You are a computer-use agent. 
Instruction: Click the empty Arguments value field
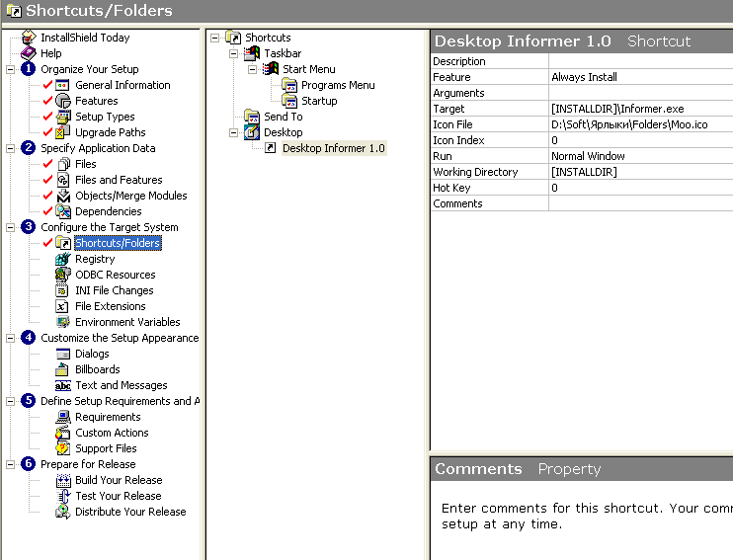coord(641,93)
